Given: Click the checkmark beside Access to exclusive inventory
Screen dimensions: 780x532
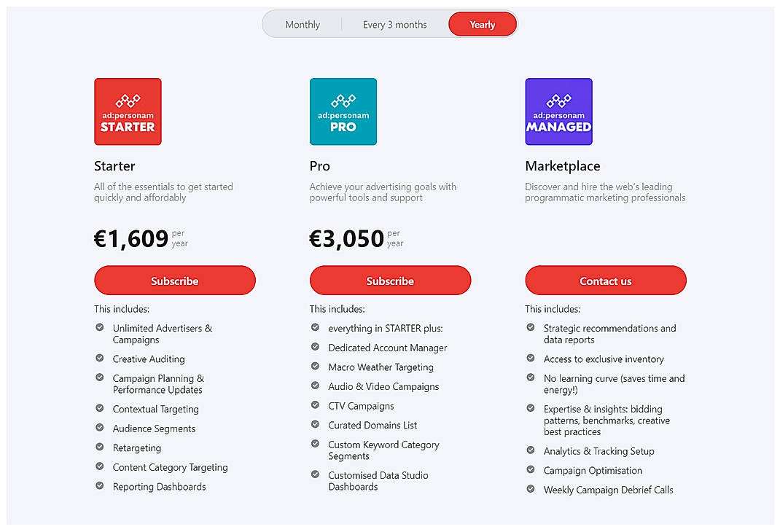Looking at the screenshot, I should (531, 359).
